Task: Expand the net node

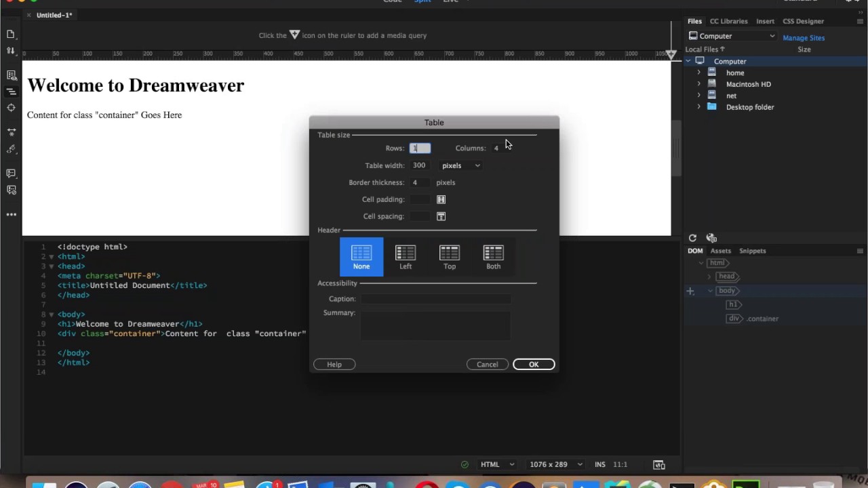Action: click(699, 96)
